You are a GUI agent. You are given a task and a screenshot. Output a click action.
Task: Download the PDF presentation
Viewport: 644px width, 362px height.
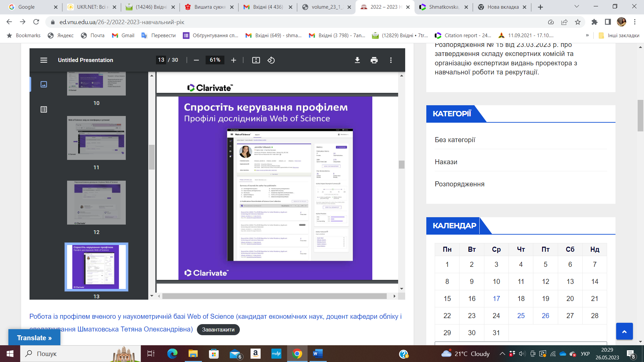357,60
